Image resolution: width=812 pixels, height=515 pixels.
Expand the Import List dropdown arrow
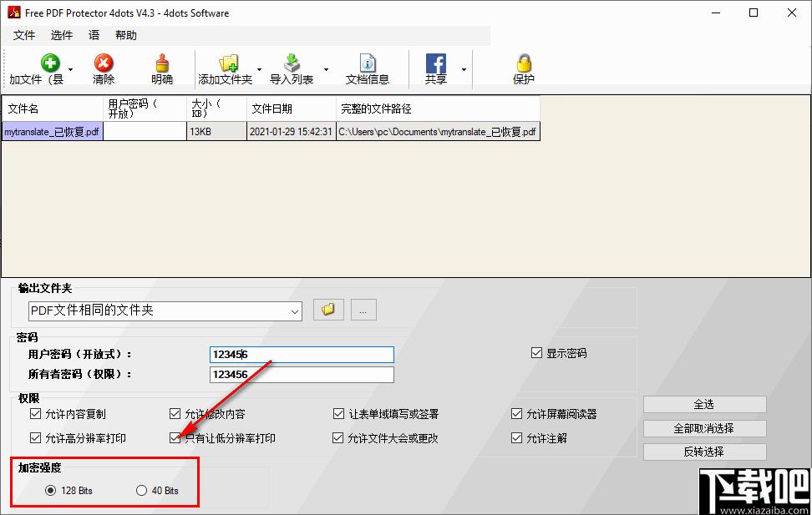pyautogui.click(x=326, y=69)
